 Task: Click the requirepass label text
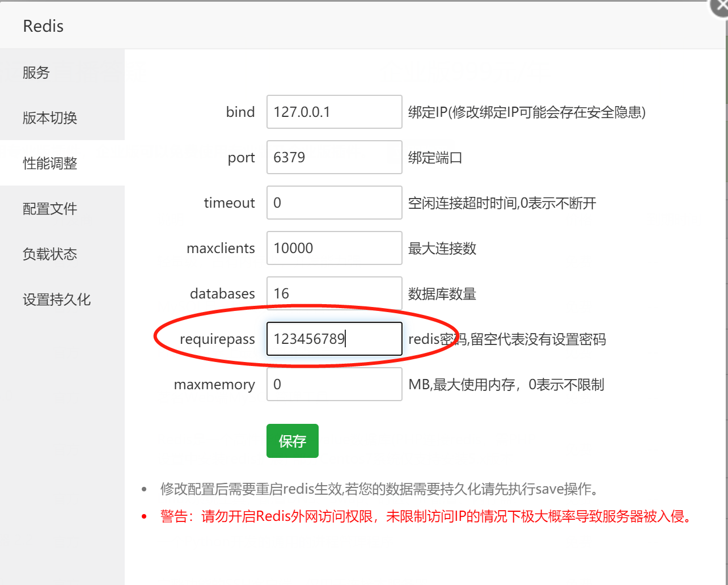point(217,339)
